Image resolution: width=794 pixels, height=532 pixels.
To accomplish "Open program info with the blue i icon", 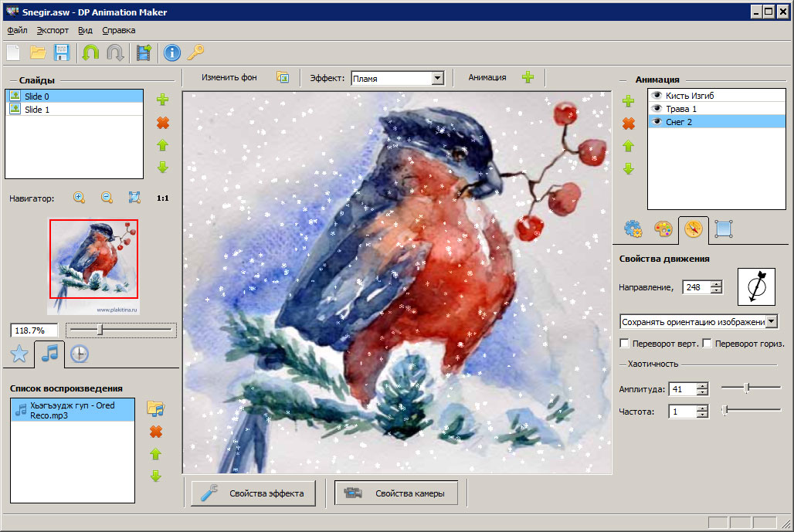I will 172,53.
